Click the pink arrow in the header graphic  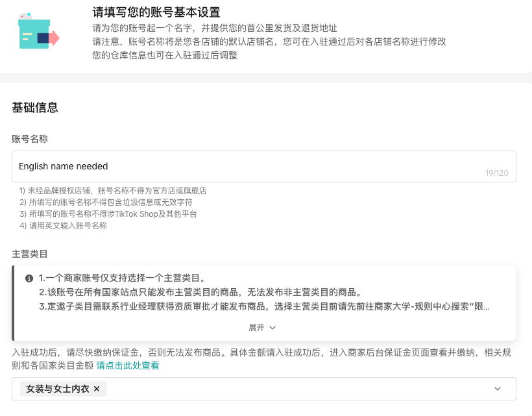tap(54, 37)
